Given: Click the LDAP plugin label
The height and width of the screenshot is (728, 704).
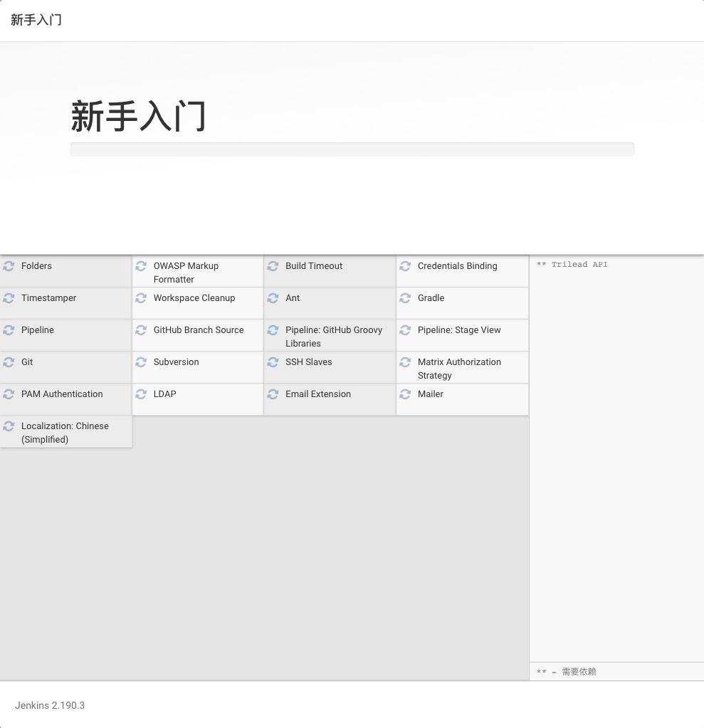Looking at the screenshot, I should click(165, 394).
